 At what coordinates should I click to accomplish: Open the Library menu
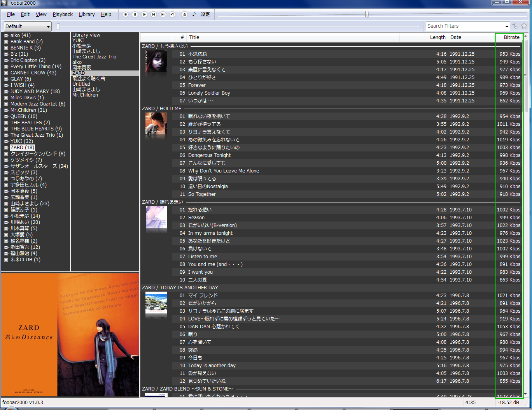point(87,14)
